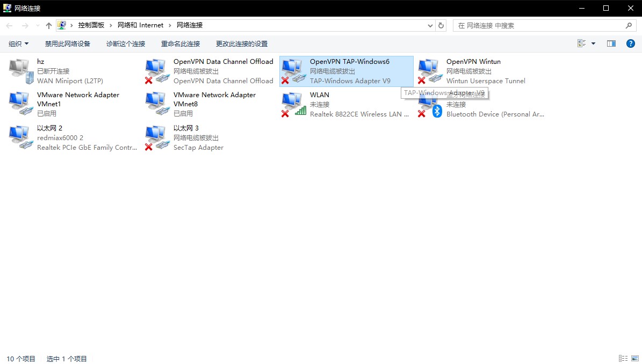Image resolution: width=642 pixels, height=364 pixels.
Task: Click 控制面板 in the breadcrumb path
Action: coord(91,25)
